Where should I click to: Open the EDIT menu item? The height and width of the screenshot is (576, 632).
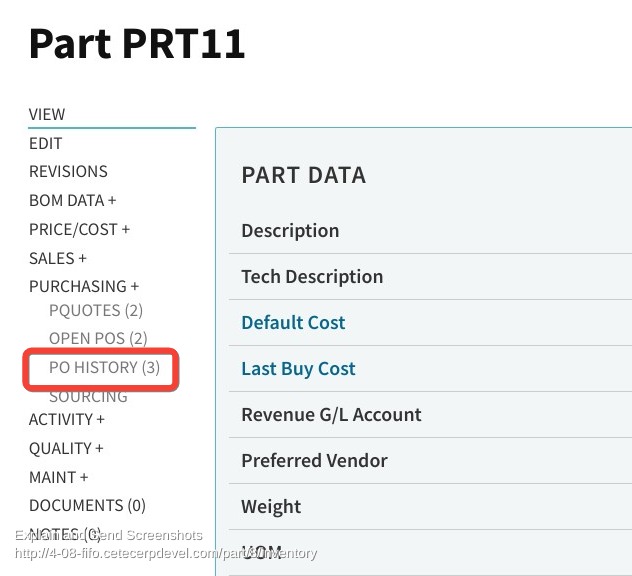46,143
